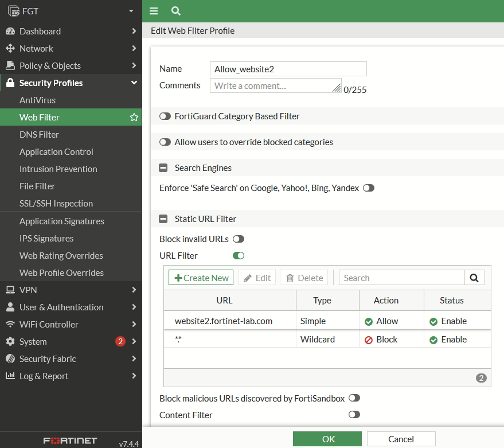Image resolution: width=504 pixels, height=448 pixels.
Task: Click the favorite star beside Web Filter
Action: pos(134,118)
